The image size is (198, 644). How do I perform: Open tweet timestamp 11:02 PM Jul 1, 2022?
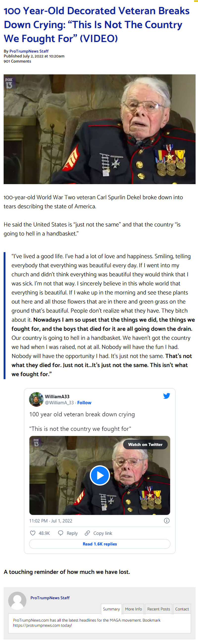51,521
